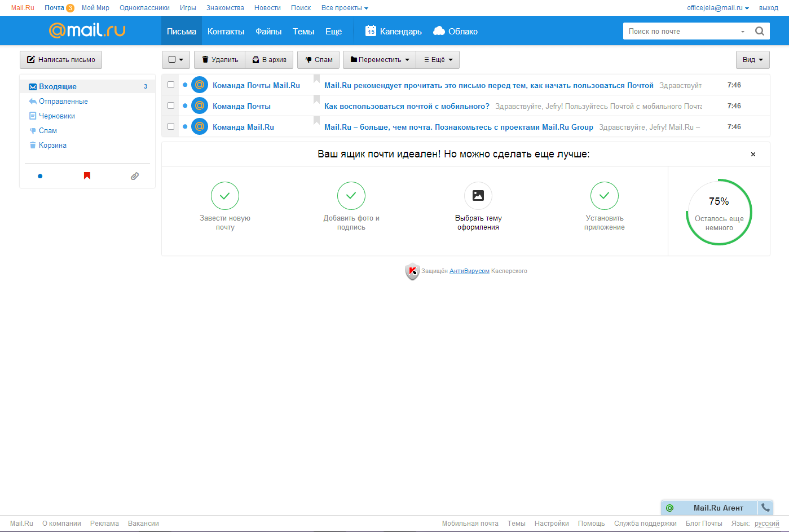Filter by red flag icon
This screenshot has width=789, height=532.
pos(87,176)
